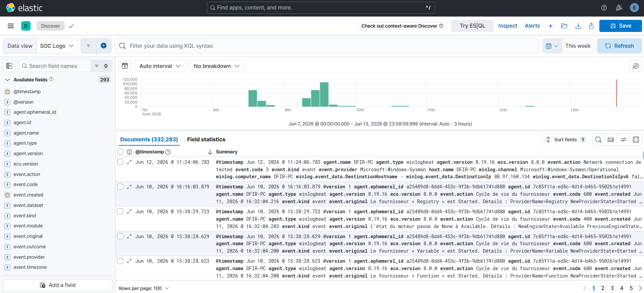The image size is (644, 293).
Task: Toggle the histogram chart visibility icon
Action: 125,66
